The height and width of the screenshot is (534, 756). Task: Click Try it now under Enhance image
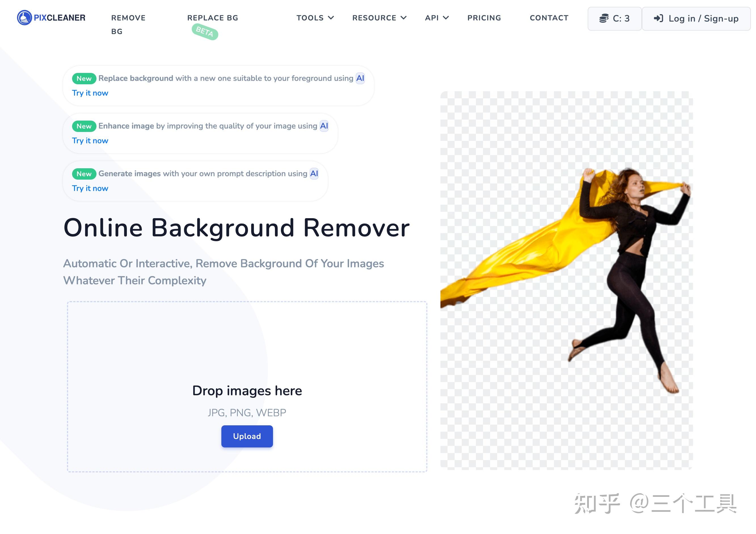[x=90, y=141]
